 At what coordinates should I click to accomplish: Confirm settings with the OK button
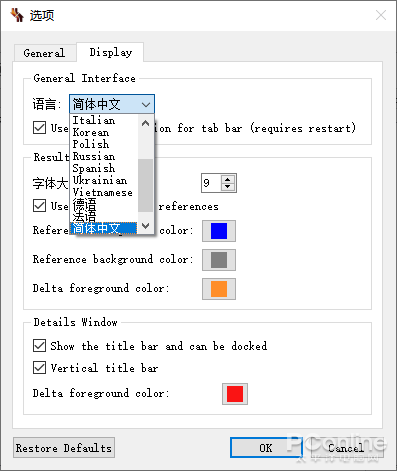coord(266,448)
